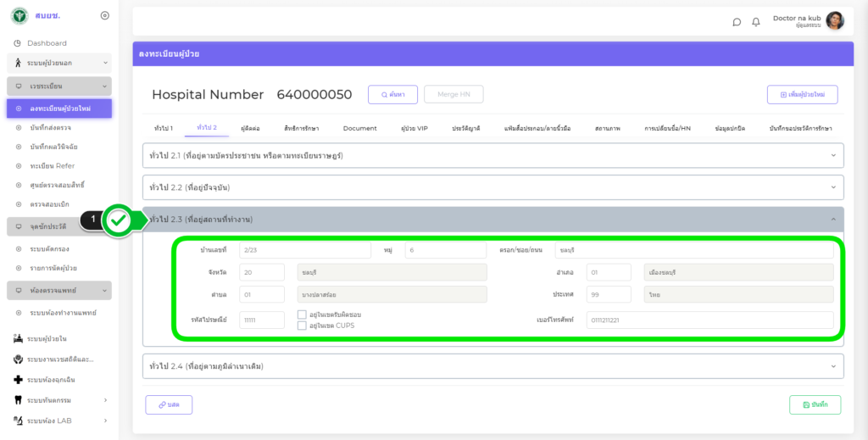Open the chat message icon in header
Image resolution: width=868 pixels, height=440 pixels.
[737, 21]
